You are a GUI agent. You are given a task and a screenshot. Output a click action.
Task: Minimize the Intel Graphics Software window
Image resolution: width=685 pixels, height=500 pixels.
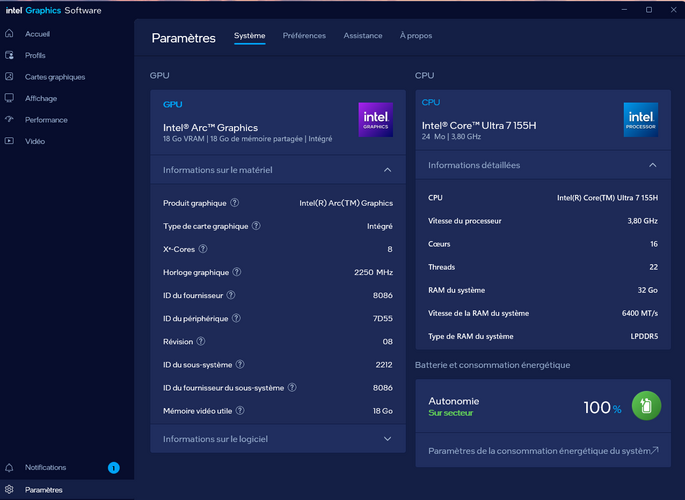tap(624, 10)
